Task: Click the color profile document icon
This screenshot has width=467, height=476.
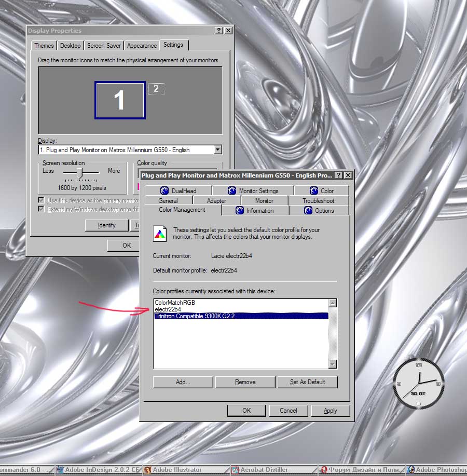Action: 160,234
